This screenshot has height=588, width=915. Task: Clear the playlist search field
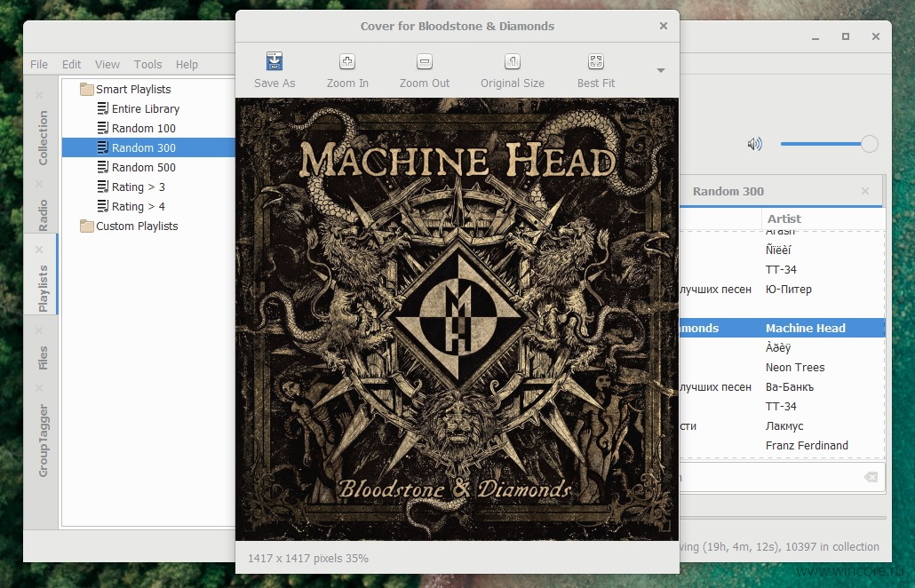tap(870, 477)
